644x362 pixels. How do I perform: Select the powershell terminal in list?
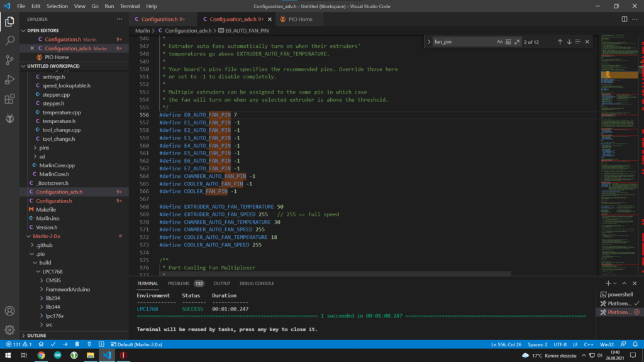pyautogui.click(x=619, y=294)
